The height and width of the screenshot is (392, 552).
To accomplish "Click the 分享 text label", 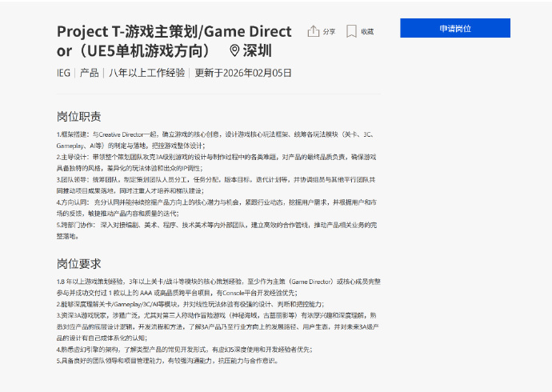I will pos(330,32).
